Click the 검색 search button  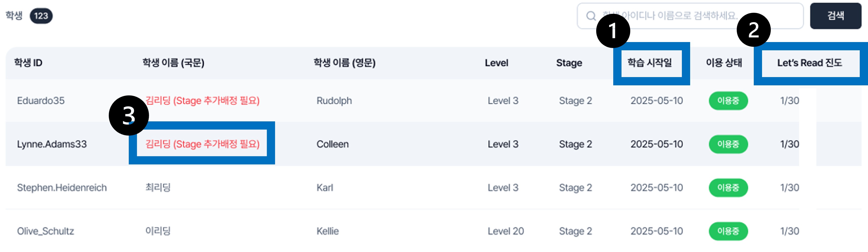pyautogui.click(x=835, y=16)
